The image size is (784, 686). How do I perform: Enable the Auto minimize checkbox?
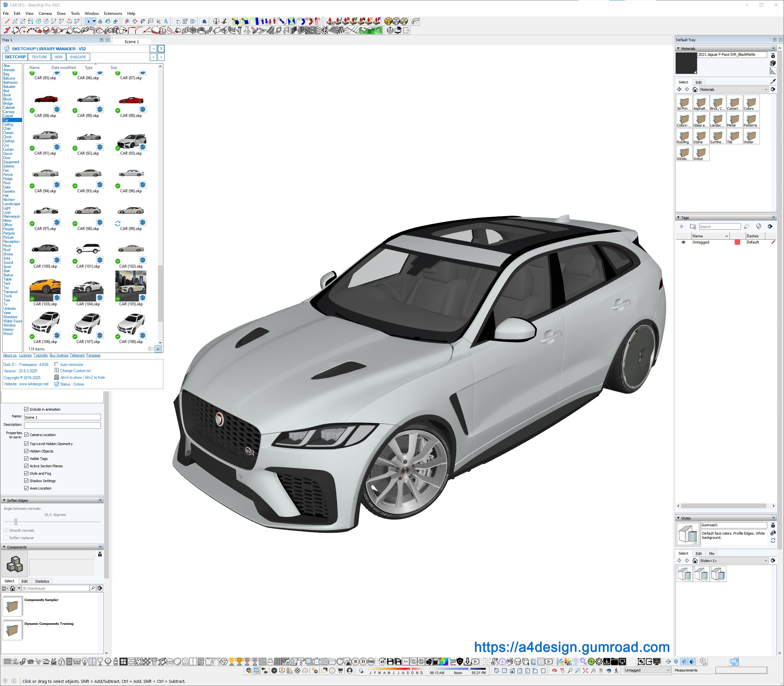click(x=57, y=365)
